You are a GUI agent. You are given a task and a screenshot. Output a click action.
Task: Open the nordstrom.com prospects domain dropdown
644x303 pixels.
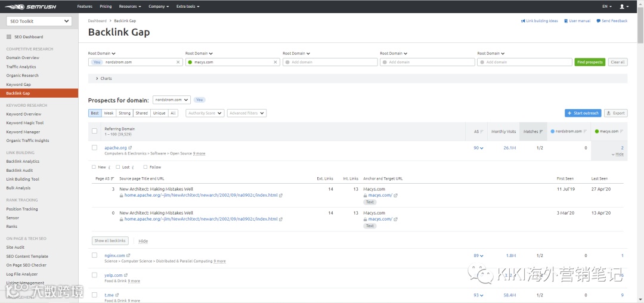pos(172,100)
